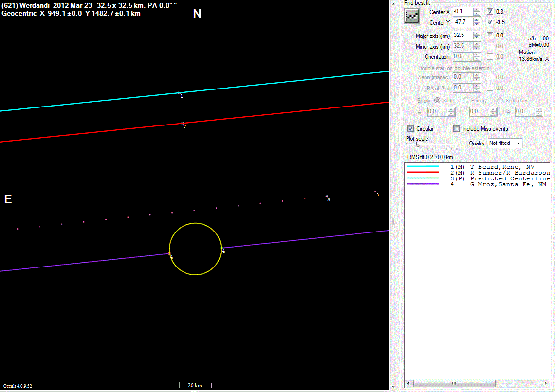Click the PA of 2nd value field
Image resolution: width=555 pixels, height=392 pixels.
pos(463,88)
